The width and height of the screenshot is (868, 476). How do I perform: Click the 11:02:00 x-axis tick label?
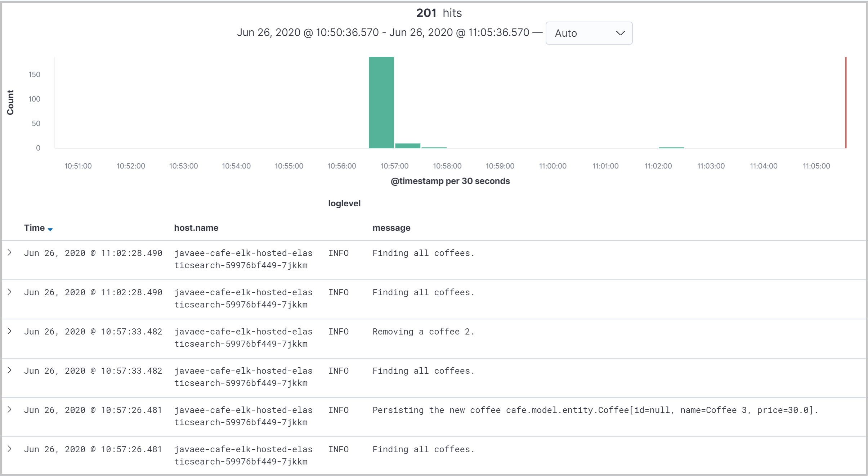click(658, 166)
